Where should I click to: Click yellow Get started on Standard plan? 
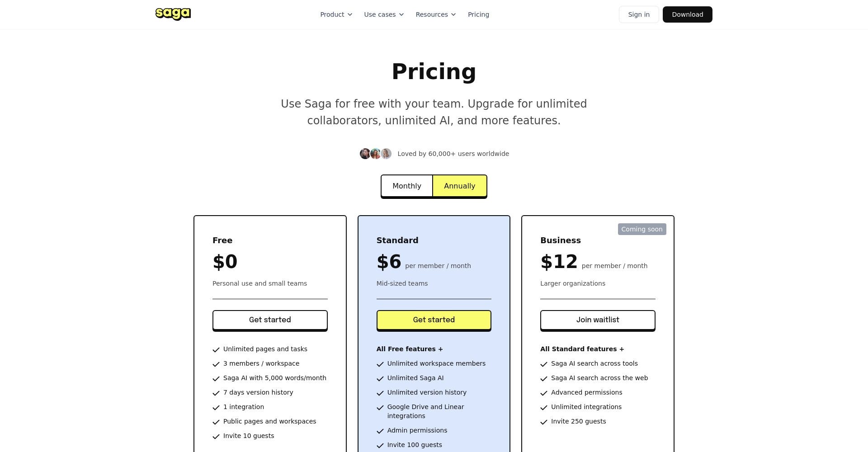coord(434,320)
